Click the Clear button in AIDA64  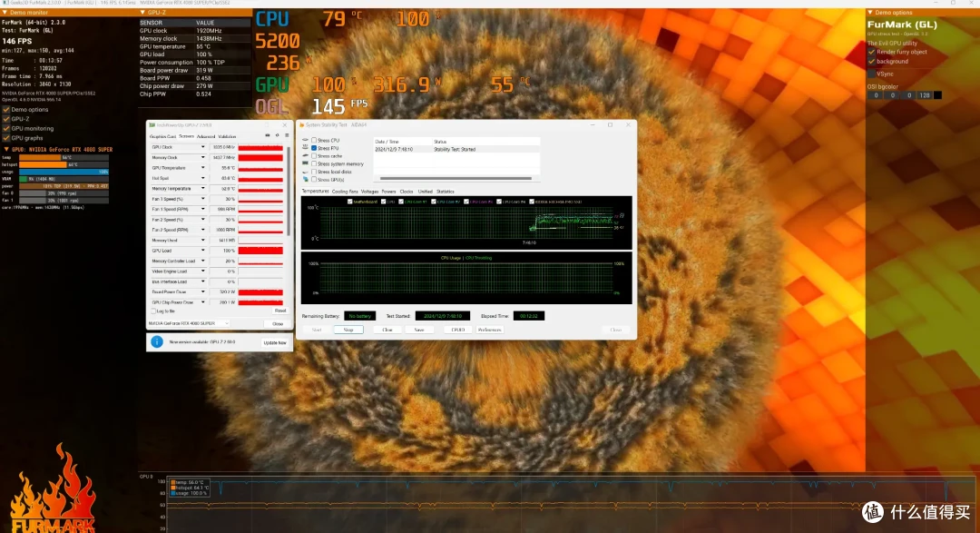tap(387, 330)
